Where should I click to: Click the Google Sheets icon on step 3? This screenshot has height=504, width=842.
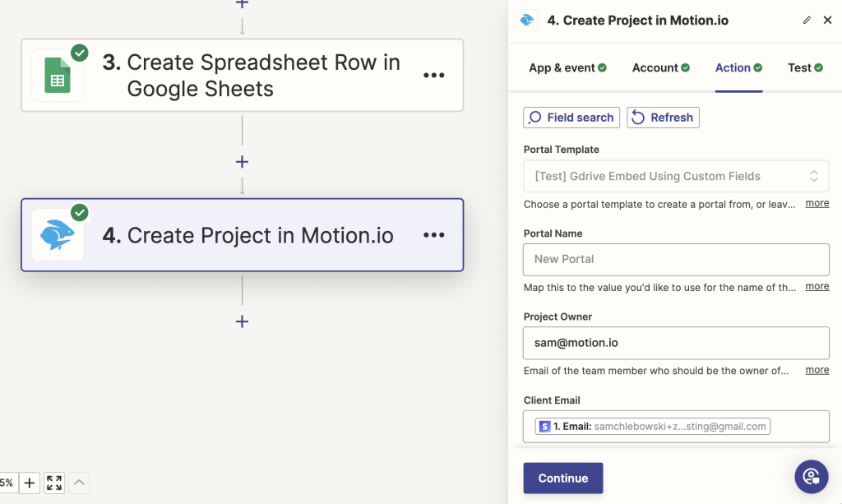58,75
